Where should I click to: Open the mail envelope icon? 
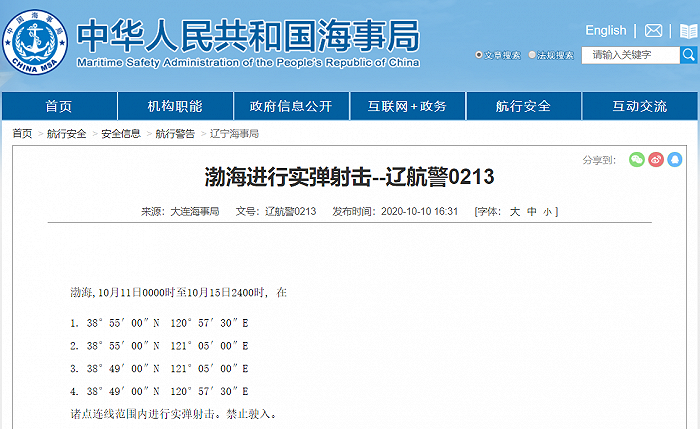tap(653, 31)
